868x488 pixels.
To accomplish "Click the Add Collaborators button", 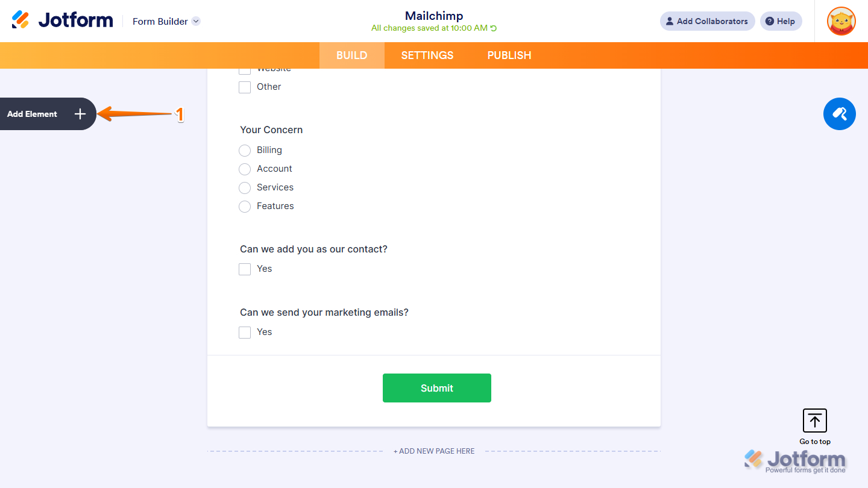I will tap(706, 21).
